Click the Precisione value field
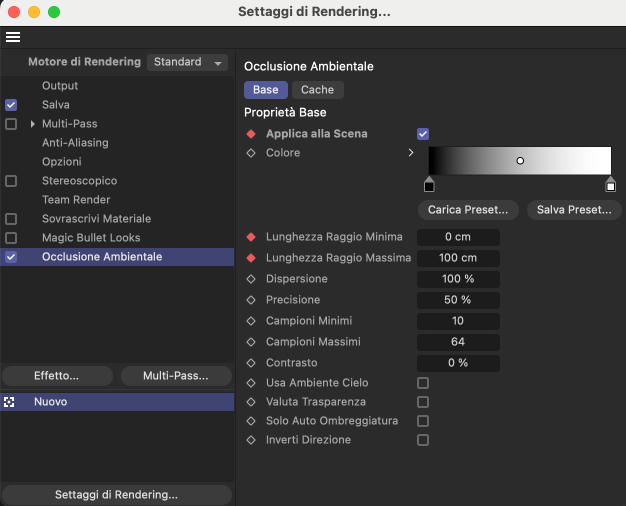 pos(458,300)
